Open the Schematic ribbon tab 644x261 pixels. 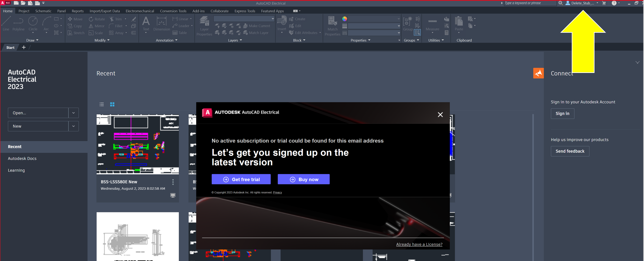(x=43, y=11)
